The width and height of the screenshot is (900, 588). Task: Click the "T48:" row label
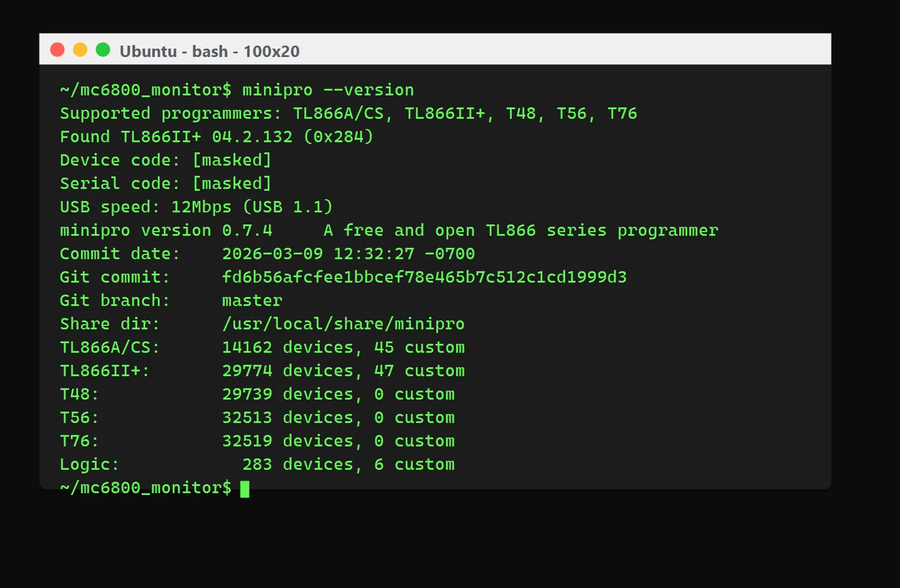point(80,394)
